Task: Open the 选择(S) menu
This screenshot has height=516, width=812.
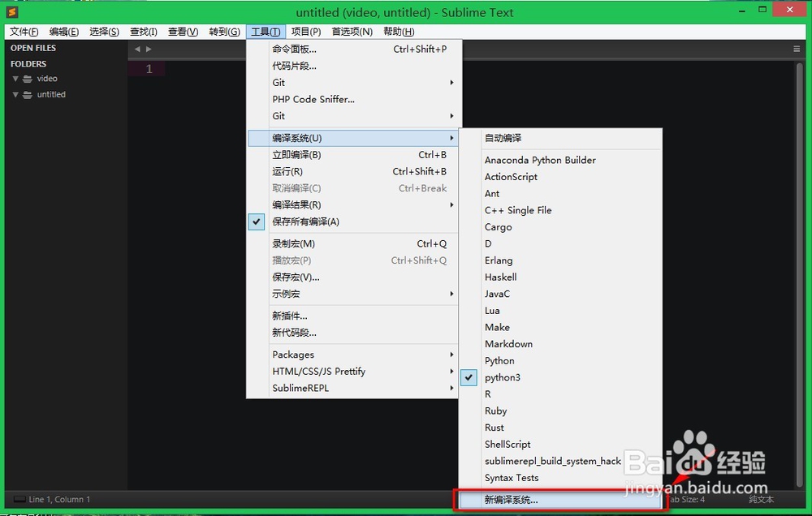Action: (104, 32)
